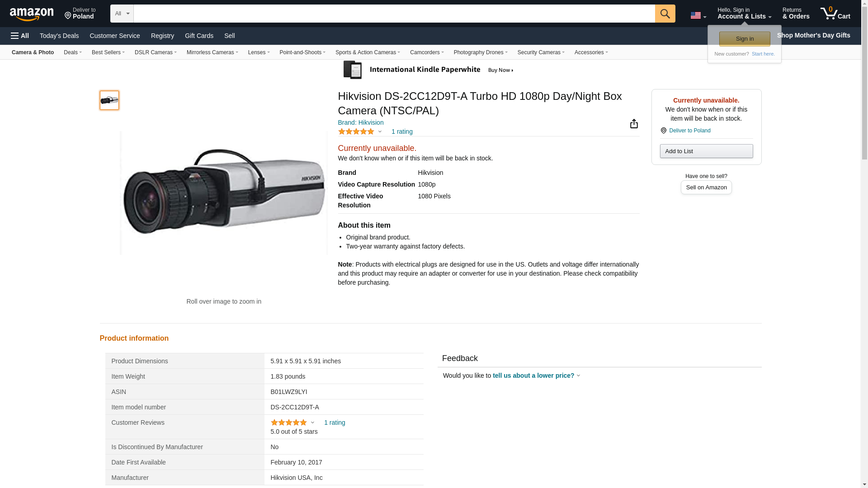Image resolution: width=868 pixels, height=488 pixels.
Task: Click the Add to List button
Action: 706,151
